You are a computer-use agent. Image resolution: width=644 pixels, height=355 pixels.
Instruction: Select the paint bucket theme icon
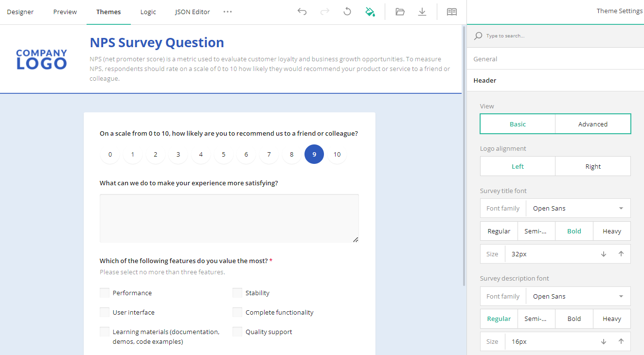(370, 11)
